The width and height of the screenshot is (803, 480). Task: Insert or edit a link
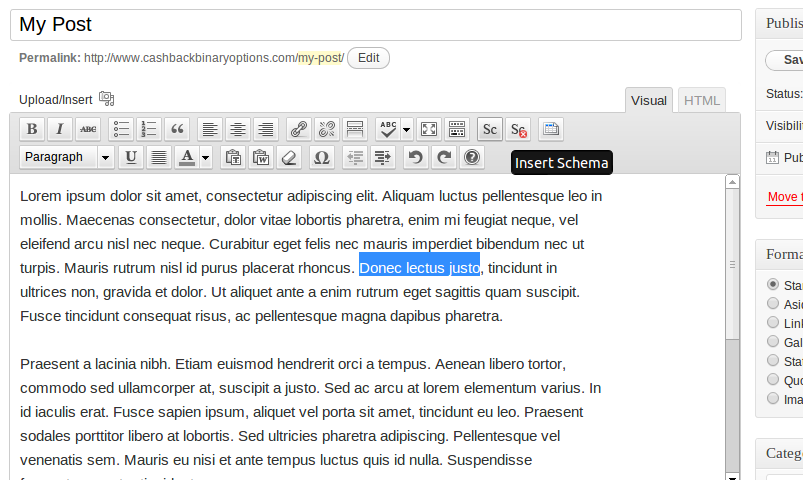(299, 129)
